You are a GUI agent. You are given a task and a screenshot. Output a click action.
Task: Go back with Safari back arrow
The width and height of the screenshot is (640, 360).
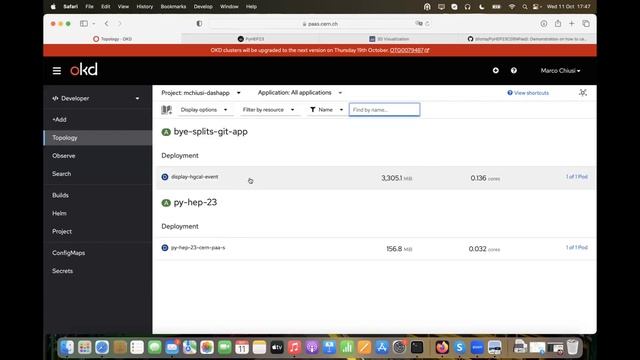[107, 24]
